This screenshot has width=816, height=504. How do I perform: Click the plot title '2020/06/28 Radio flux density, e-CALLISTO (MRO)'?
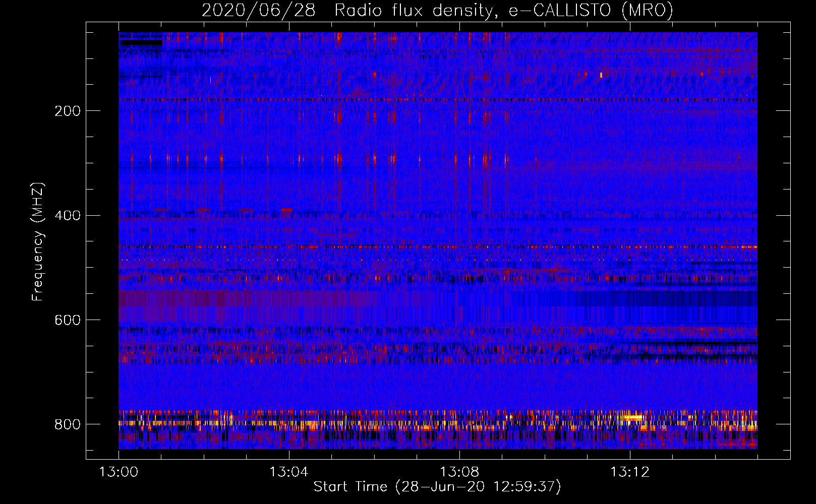[x=437, y=10]
